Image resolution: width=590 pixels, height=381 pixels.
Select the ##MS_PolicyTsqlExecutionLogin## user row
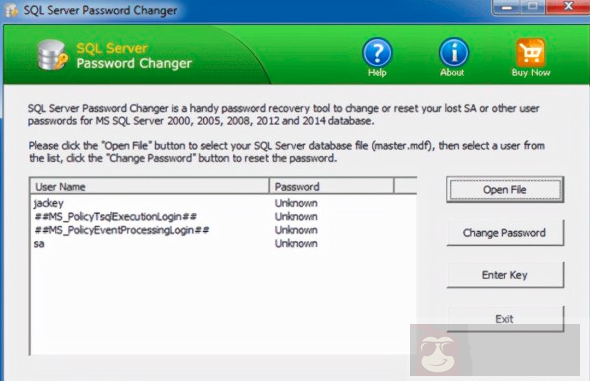(x=223, y=217)
